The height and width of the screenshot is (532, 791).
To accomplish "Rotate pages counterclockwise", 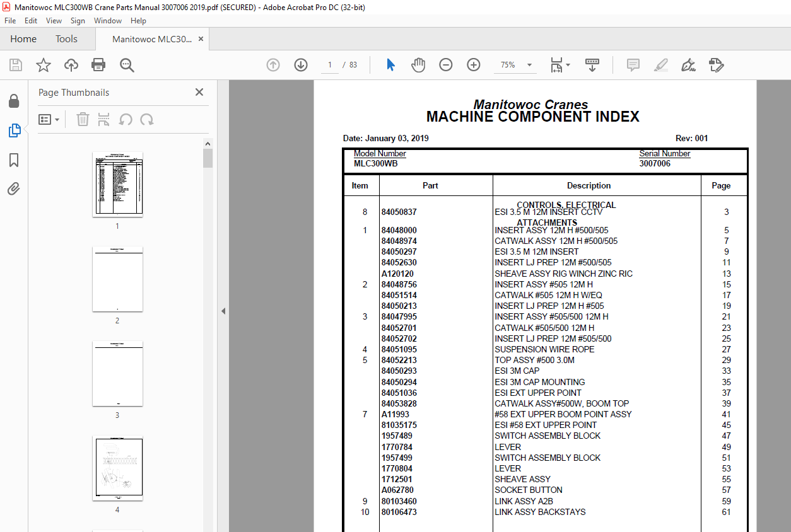I will [x=126, y=119].
